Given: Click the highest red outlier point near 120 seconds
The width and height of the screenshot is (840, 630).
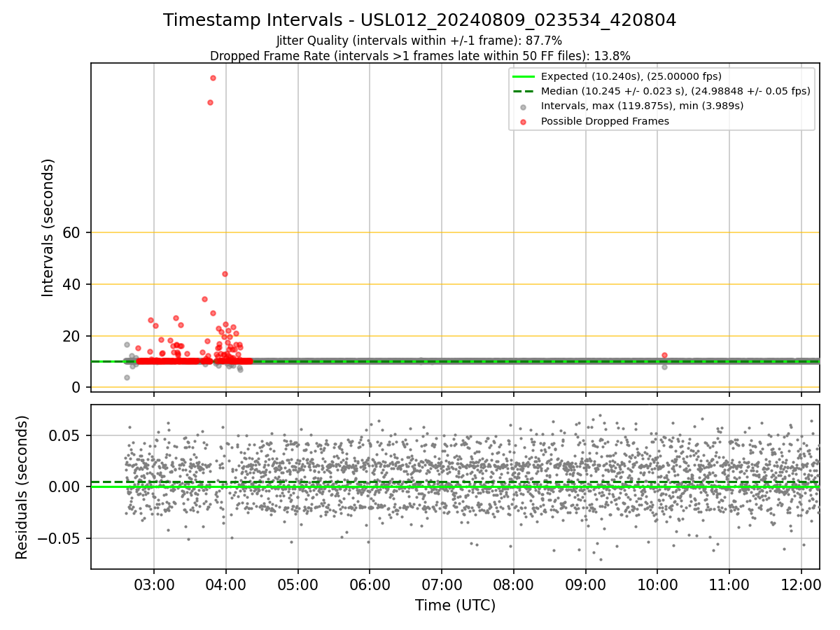Looking at the screenshot, I should point(213,78).
